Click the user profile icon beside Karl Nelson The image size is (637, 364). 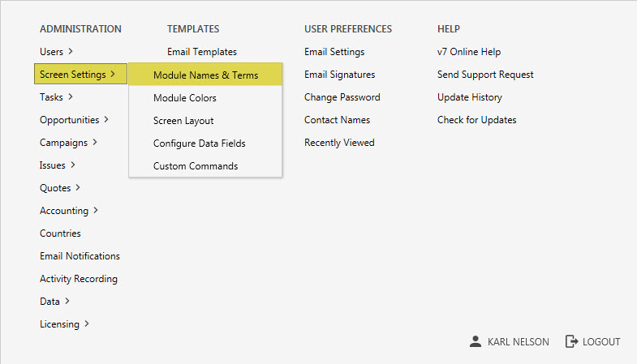pyautogui.click(x=476, y=342)
